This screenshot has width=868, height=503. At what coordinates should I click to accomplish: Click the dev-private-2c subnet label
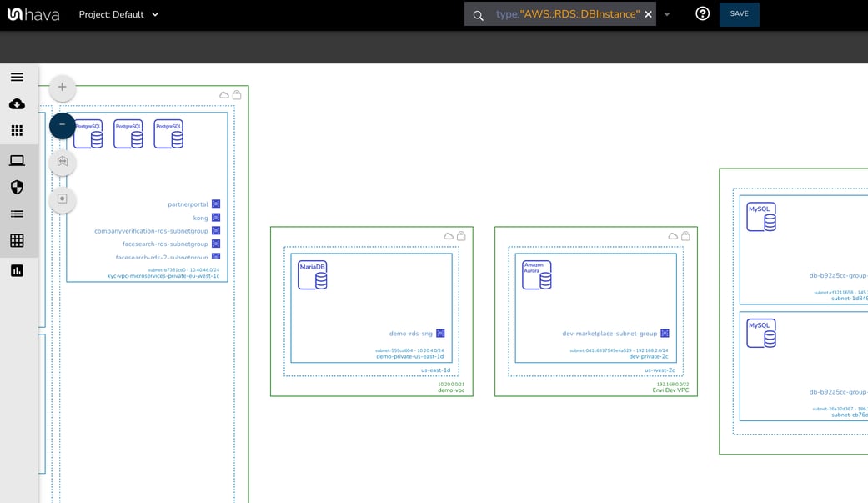coord(648,356)
